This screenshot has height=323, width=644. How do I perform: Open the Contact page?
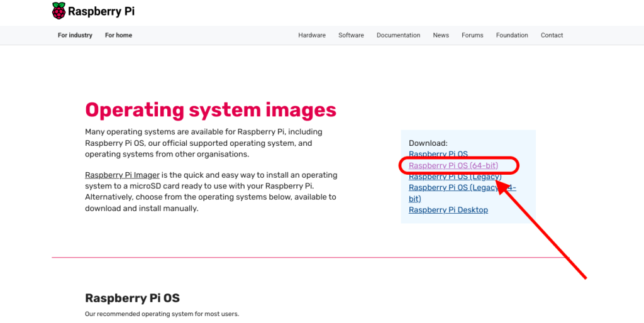click(x=552, y=35)
